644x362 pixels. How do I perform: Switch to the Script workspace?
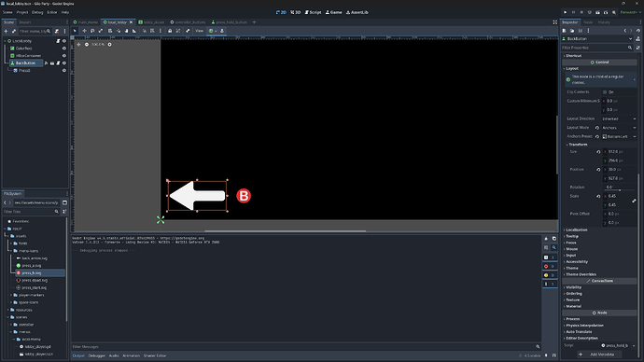point(313,12)
